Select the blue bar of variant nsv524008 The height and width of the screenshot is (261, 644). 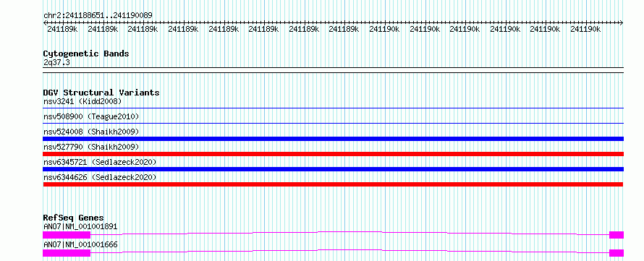333,139
